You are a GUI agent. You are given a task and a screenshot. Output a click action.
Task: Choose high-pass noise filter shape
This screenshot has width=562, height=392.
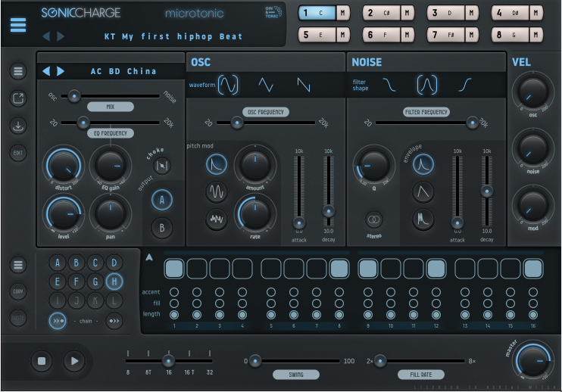pyautogui.click(x=465, y=85)
